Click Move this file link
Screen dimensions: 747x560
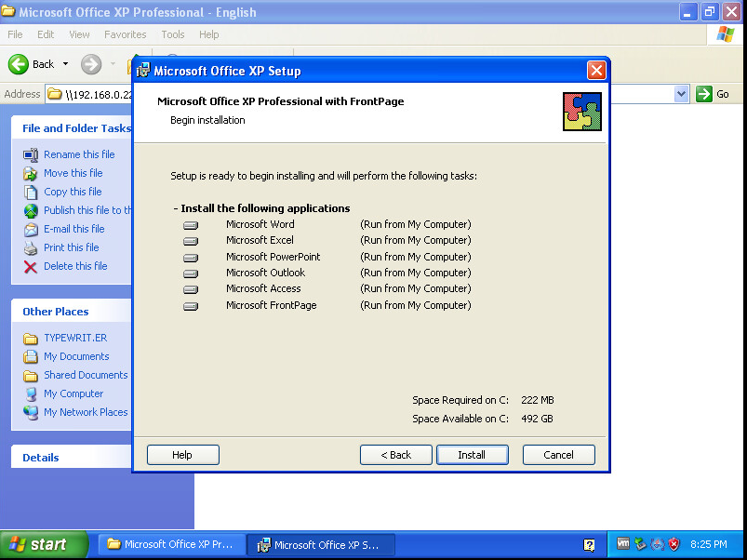click(73, 173)
